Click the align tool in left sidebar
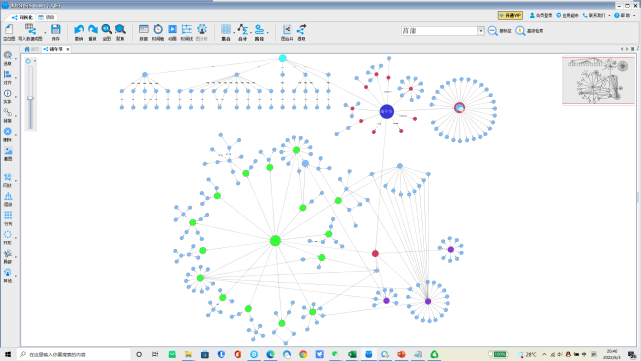The width and height of the screenshot is (641, 361). [x=7, y=74]
